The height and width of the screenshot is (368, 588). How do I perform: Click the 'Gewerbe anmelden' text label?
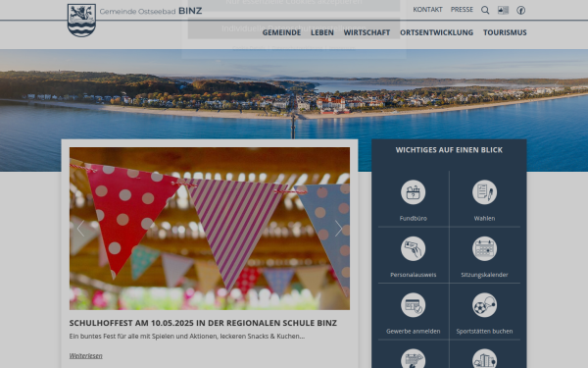(x=413, y=332)
